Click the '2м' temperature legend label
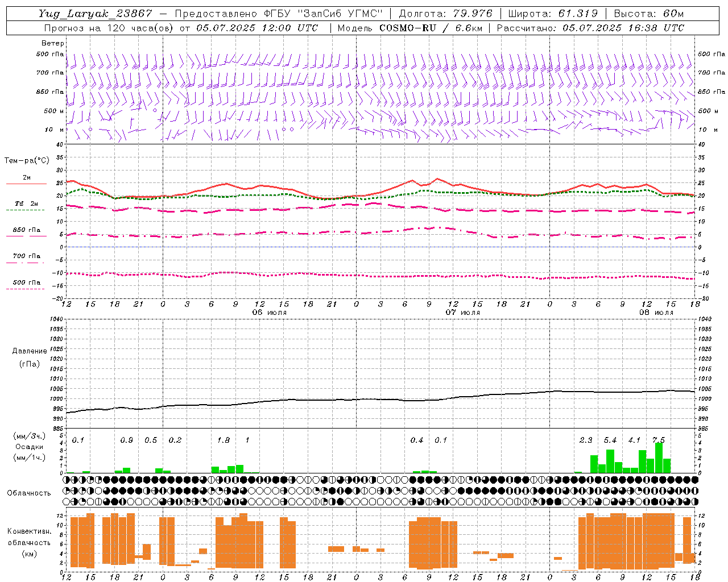Image resolution: width=728 pixels, height=582 pixels. (x=27, y=178)
